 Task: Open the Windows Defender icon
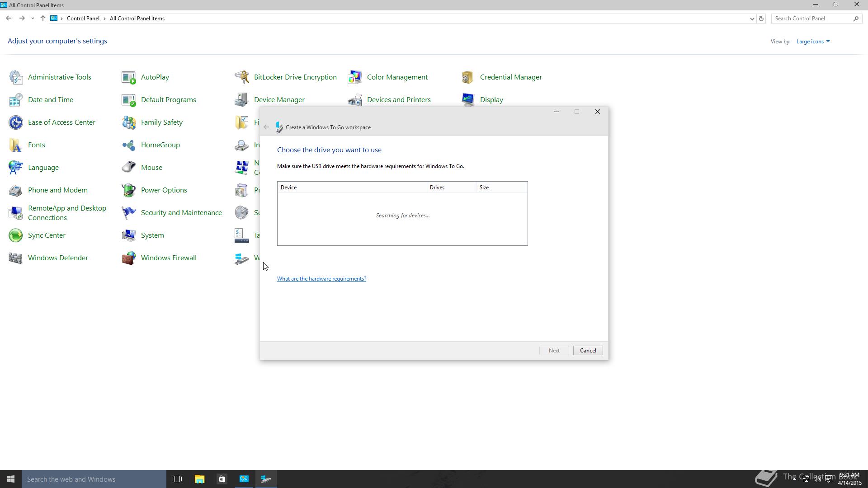click(x=16, y=258)
